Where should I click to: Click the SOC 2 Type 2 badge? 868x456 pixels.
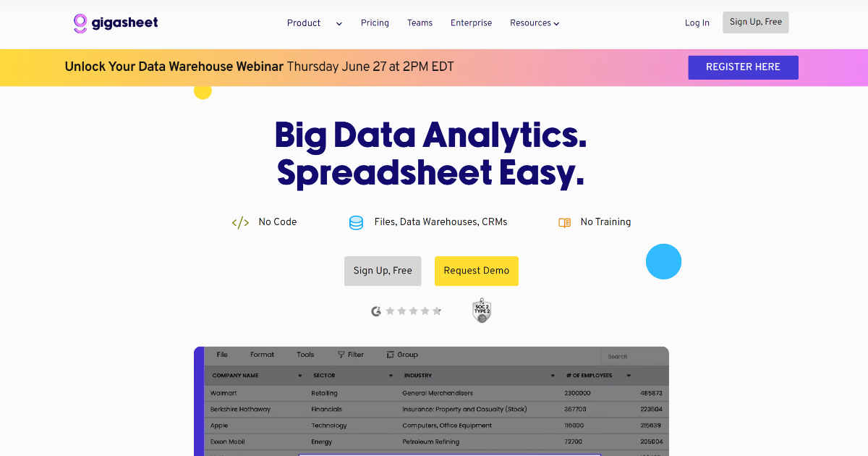(481, 310)
